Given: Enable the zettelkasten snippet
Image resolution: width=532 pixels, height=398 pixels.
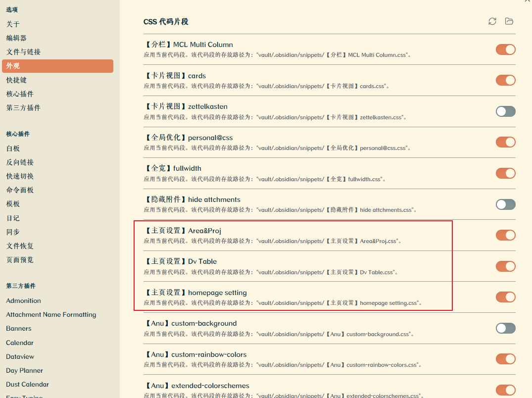Looking at the screenshot, I should 506,111.
